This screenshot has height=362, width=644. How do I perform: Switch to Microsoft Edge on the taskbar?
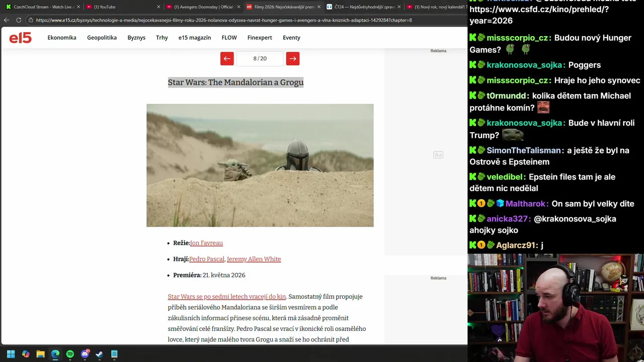(x=55, y=354)
